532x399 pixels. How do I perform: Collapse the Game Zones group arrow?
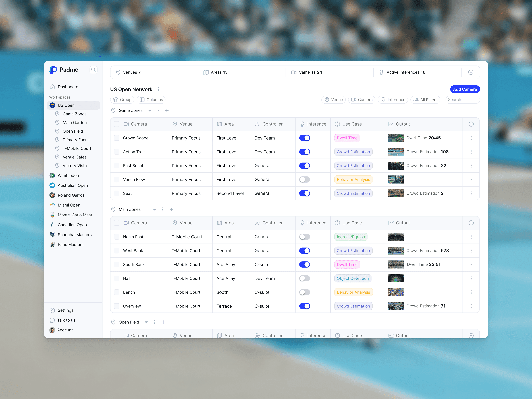click(x=150, y=111)
